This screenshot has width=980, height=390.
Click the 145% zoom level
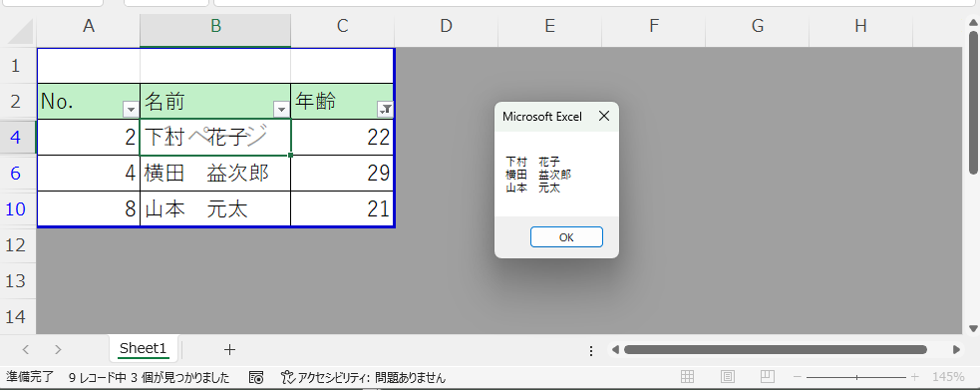948,377
